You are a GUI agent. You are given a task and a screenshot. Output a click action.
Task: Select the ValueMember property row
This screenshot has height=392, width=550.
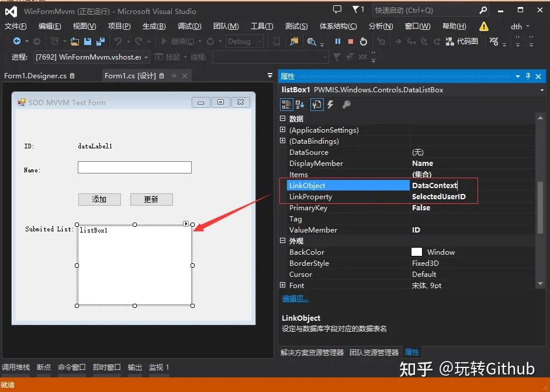(x=411, y=230)
